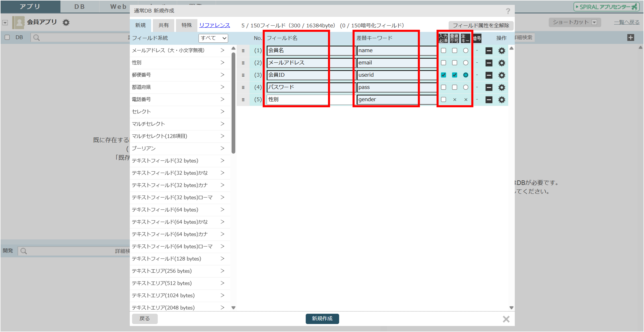Expand テキストフィールド(32 bytes) field type arrow
Viewport: 644px width, 332px height.
point(222,161)
